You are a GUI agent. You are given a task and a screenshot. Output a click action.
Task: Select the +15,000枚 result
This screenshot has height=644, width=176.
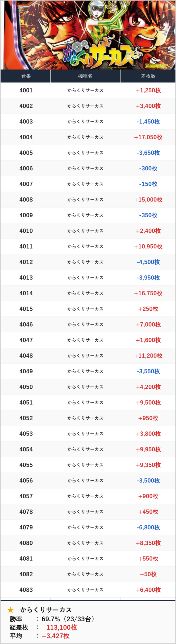pyautogui.click(x=148, y=200)
